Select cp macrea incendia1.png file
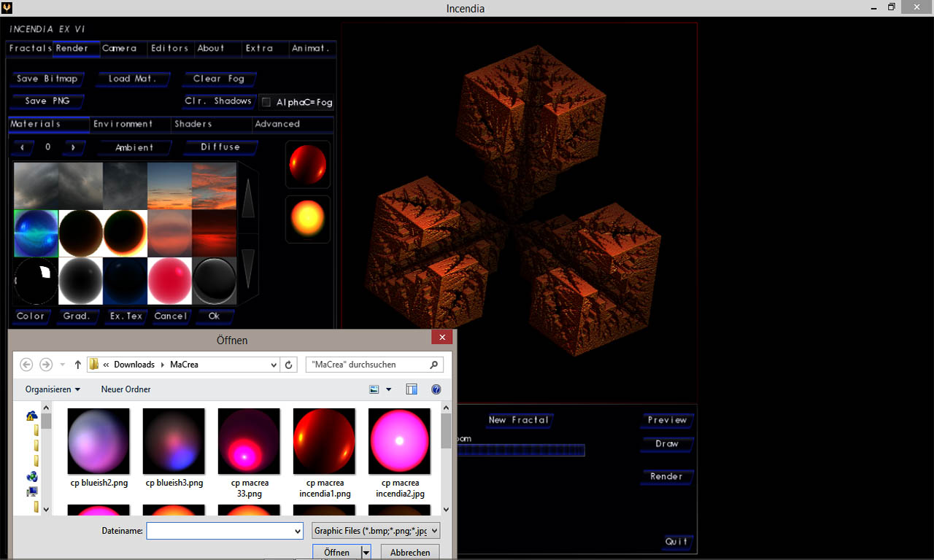Screen dimensions: 934x560 325,452
